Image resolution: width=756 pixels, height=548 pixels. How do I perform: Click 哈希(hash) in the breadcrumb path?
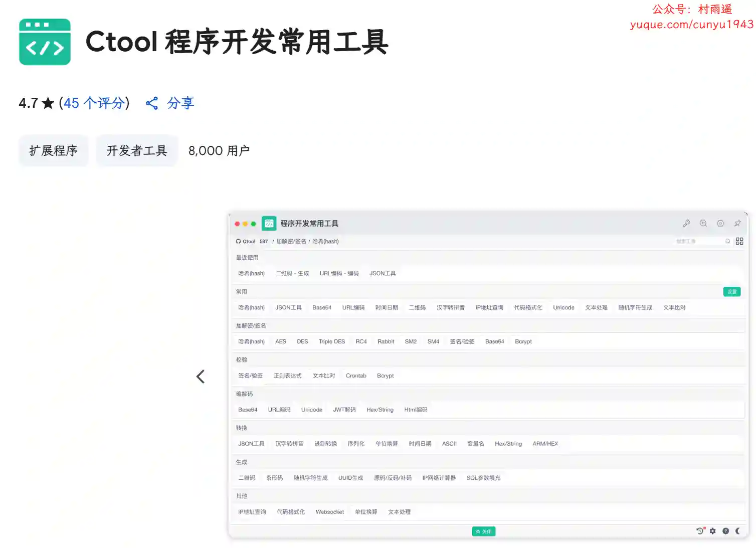(x=325, y=241)
